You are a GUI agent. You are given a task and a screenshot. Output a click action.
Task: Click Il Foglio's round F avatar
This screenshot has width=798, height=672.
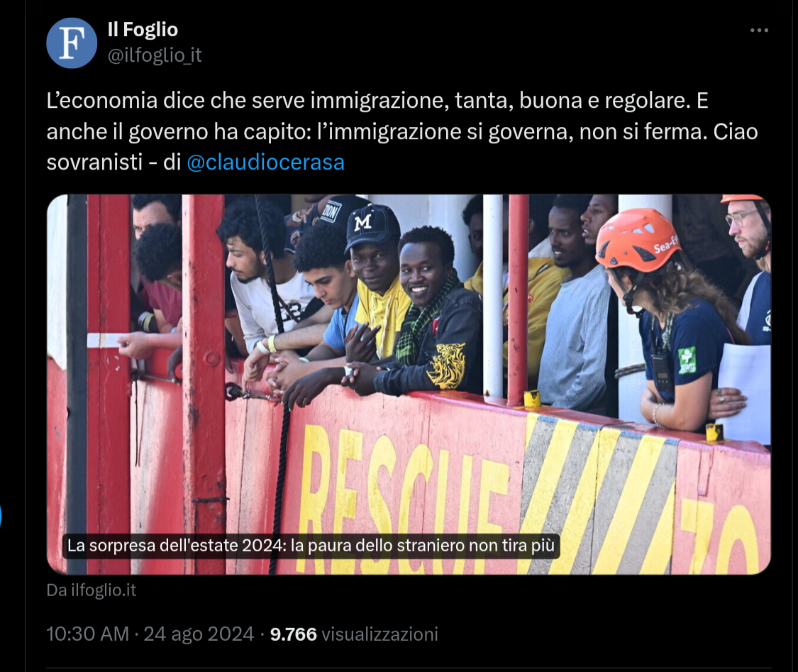[72, 43]
